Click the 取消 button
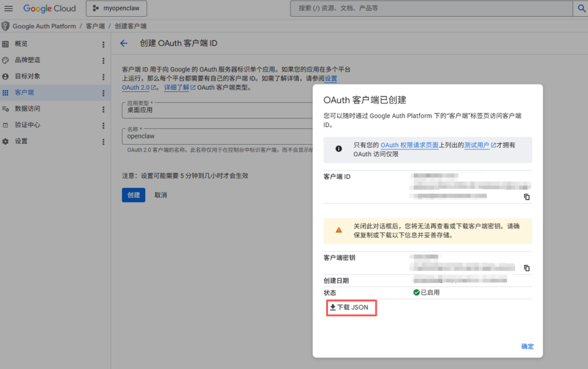588x369 pixels. (x=161, y=195)
